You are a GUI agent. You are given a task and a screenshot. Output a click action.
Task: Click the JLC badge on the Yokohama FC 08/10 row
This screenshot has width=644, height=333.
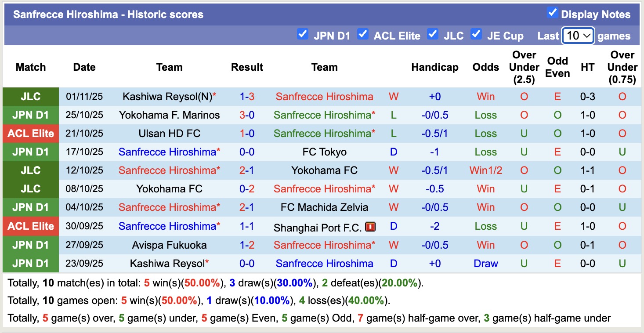tap(30, 188)
